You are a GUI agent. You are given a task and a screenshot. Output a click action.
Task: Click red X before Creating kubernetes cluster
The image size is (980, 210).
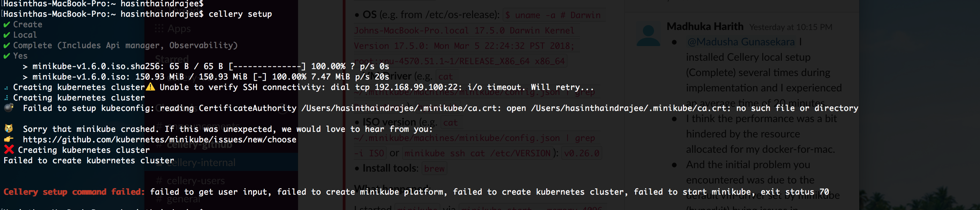tap(9, 150)
